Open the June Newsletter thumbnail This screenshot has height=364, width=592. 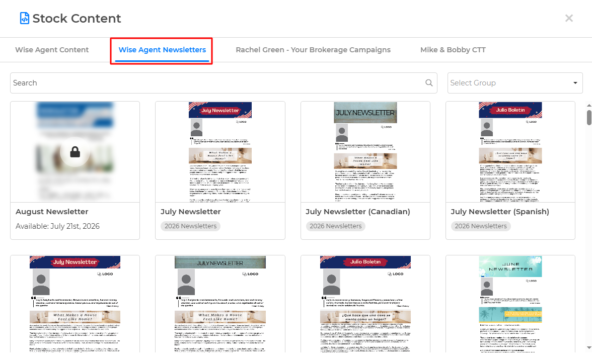[x=510, y=304]
